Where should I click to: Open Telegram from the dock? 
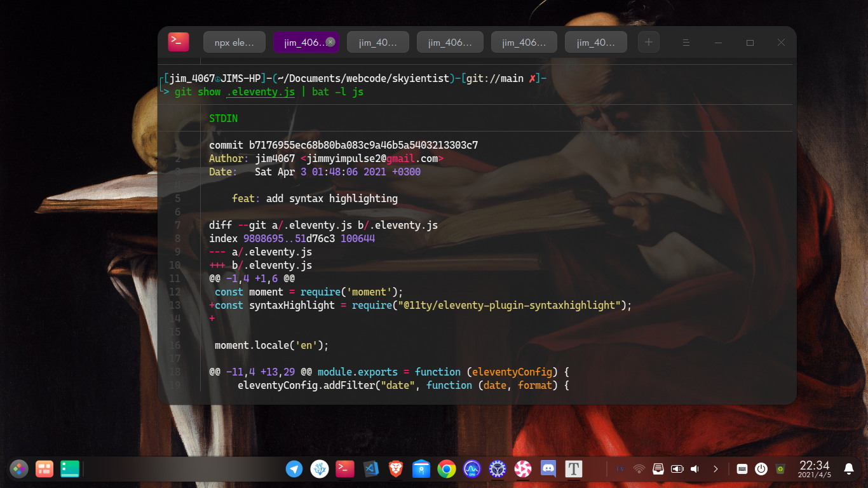tap(294, 469)
